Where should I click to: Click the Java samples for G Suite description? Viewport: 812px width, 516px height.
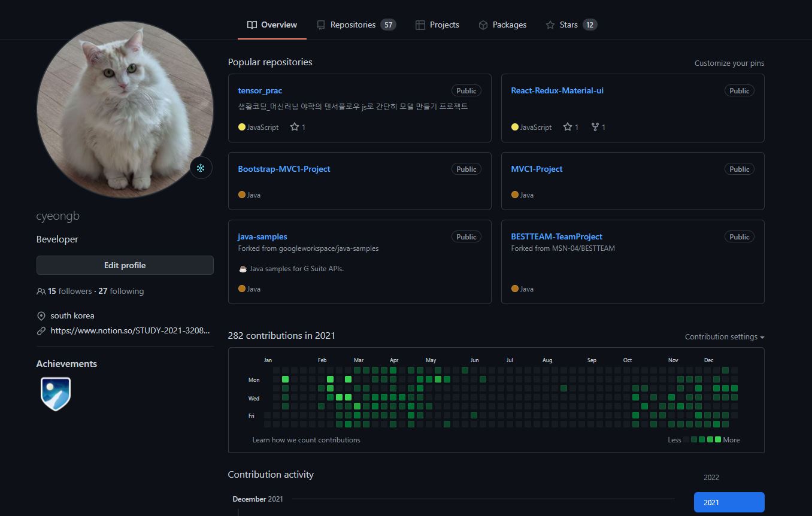coord(297,269)
